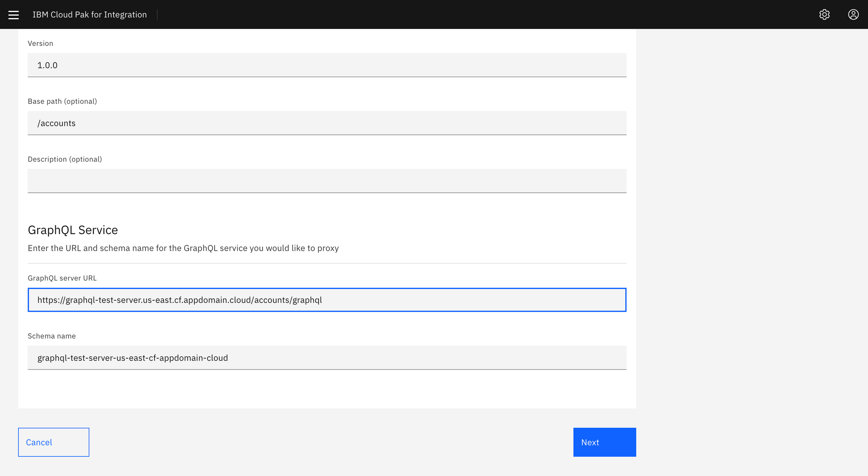868x476 pixels.
Task: Click the blank white space below Schema name field
Action: click(327, 390)
